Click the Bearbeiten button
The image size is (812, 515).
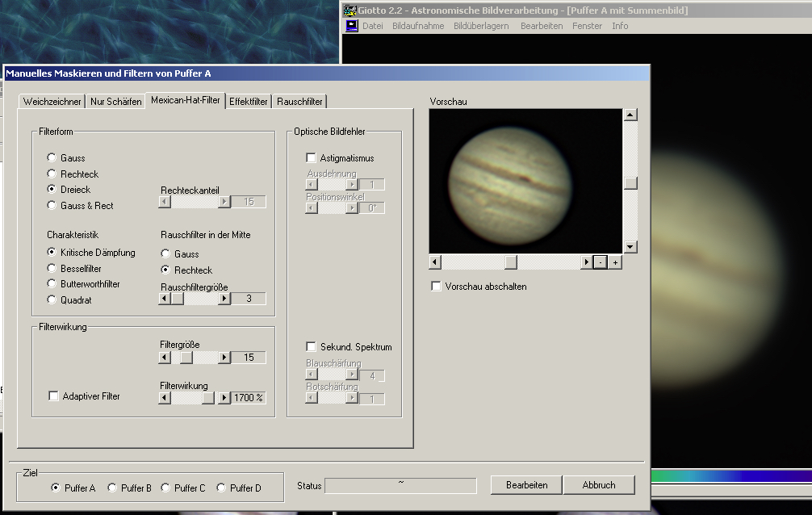[x=526, y=485]
